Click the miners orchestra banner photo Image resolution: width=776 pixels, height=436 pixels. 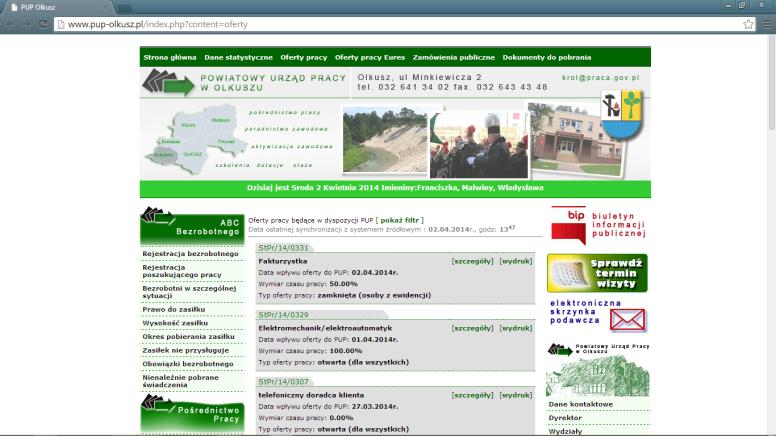tap(479, 145)
